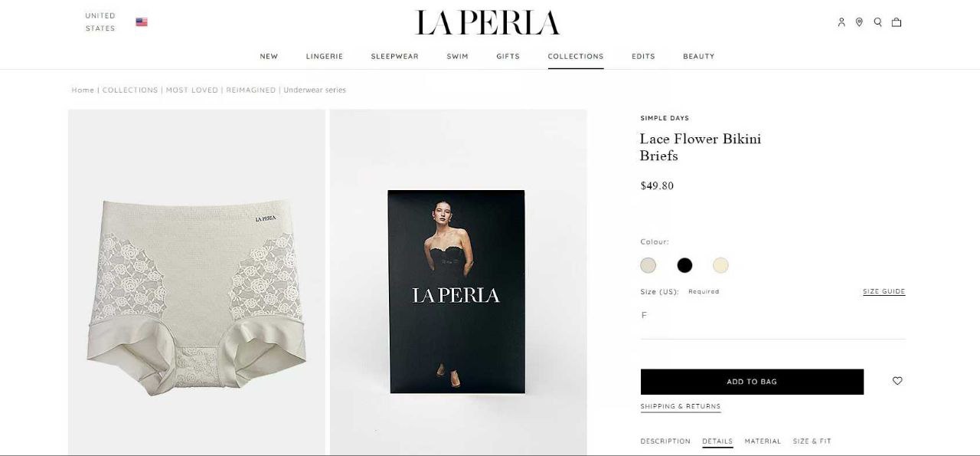Choose size F option
The height and width of the screenshot is (456, 980).
coord(644,315)
